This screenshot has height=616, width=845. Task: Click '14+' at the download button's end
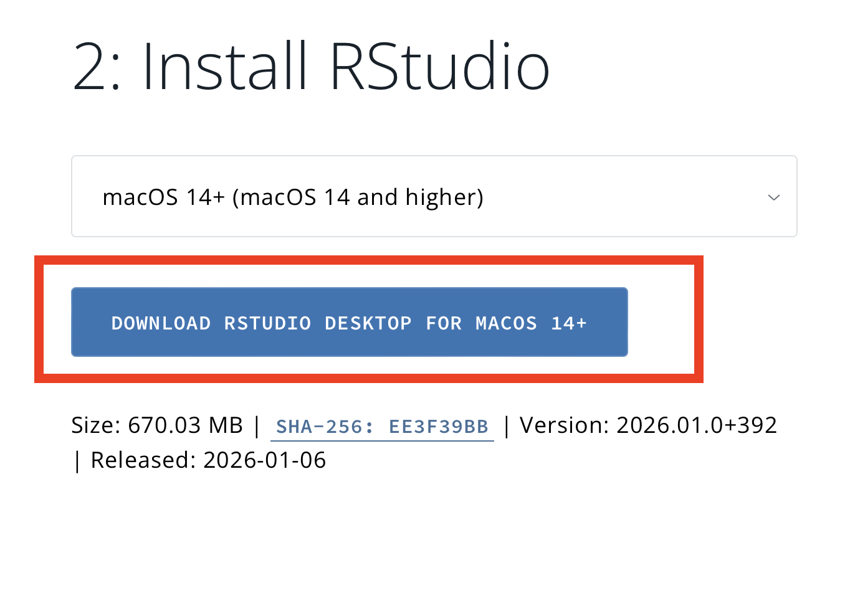pyautogui.click(x=569, y=323)
